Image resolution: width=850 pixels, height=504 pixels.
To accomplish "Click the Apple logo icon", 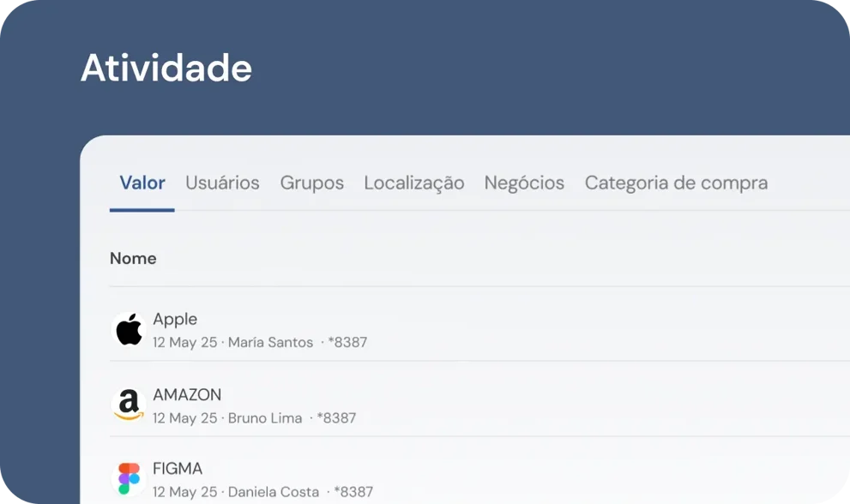I will click(x=129, y=329).
